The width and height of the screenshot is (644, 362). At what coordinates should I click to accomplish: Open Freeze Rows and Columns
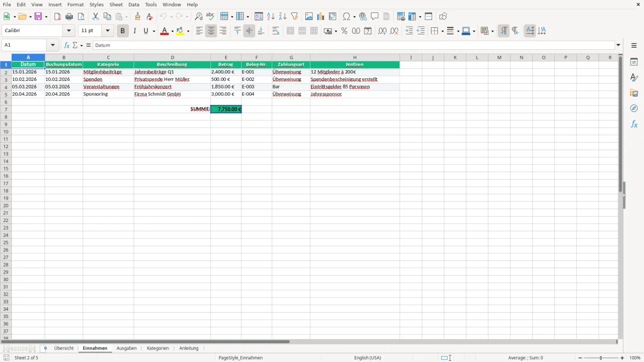[413, 17]
